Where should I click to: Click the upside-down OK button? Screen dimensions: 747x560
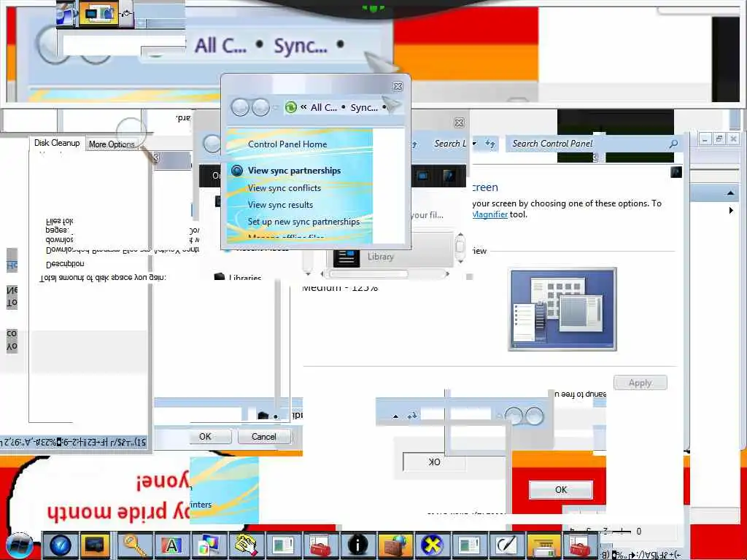click(x=434, y=462)
